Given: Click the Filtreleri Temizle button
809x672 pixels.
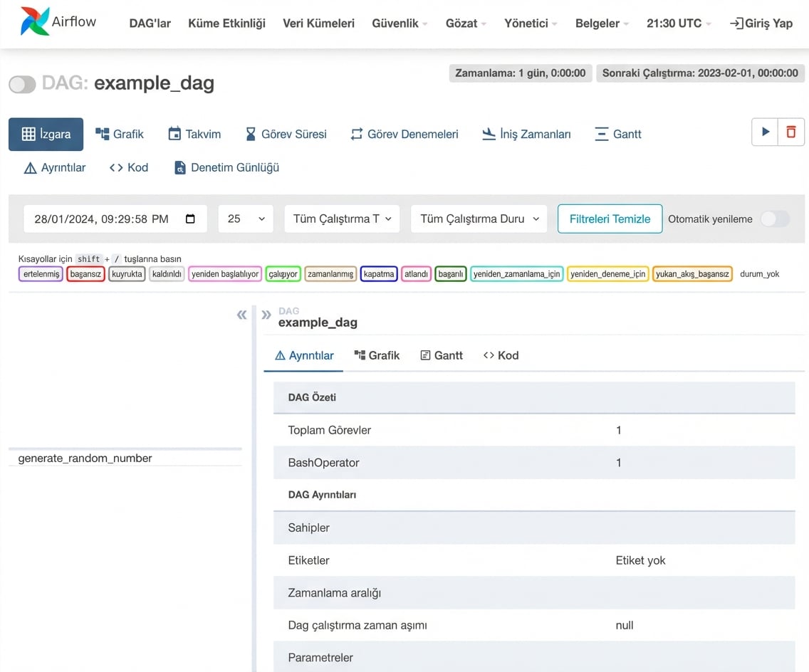Looking at the screenshot, I should click(610, 219).
